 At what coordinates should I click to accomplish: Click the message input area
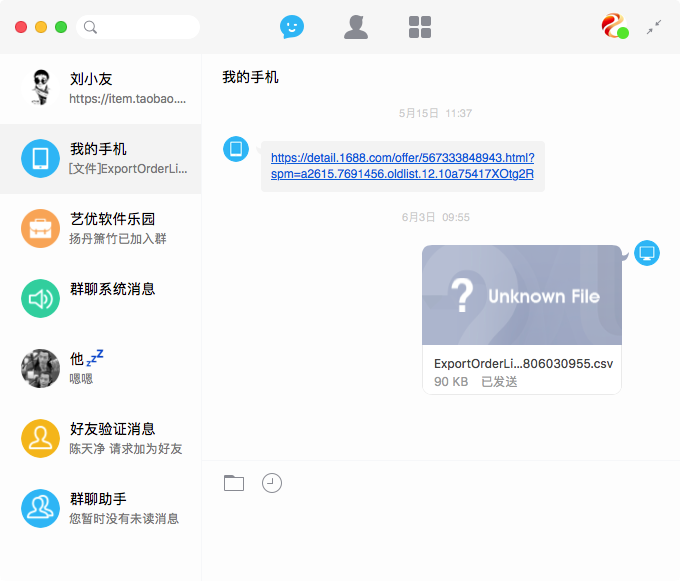[441, 538]
